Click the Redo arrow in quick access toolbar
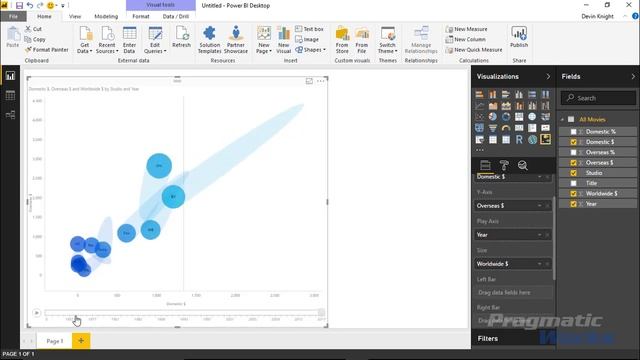 [40, 6]
